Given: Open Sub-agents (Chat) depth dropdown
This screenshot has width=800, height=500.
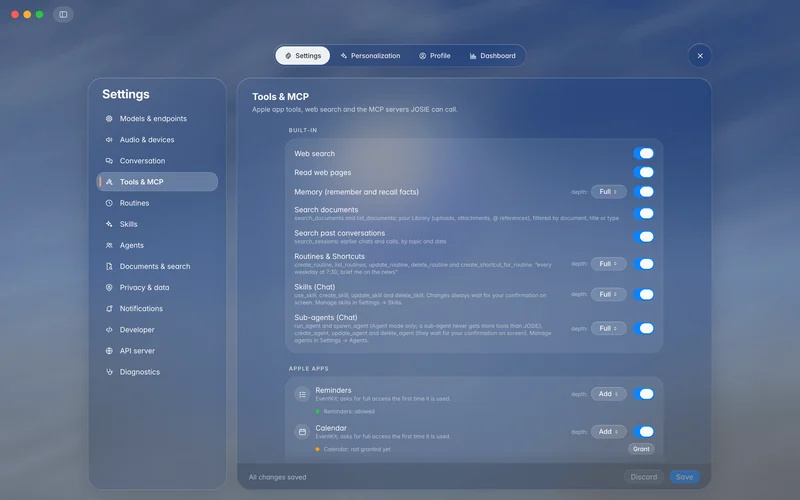Looking at the screenshot, I should [x=609, y=329].
